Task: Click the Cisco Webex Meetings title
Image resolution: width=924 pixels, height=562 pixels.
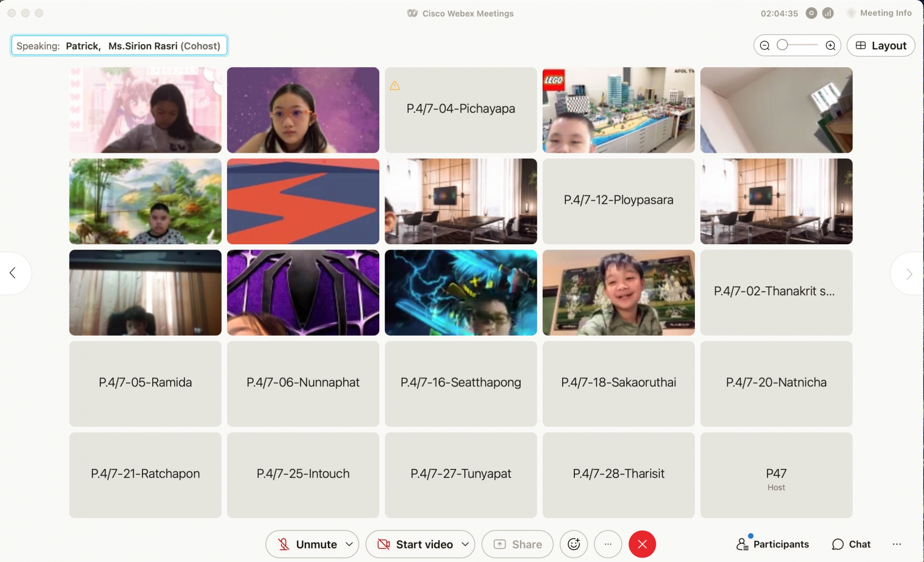Action: tap(467, 14)
